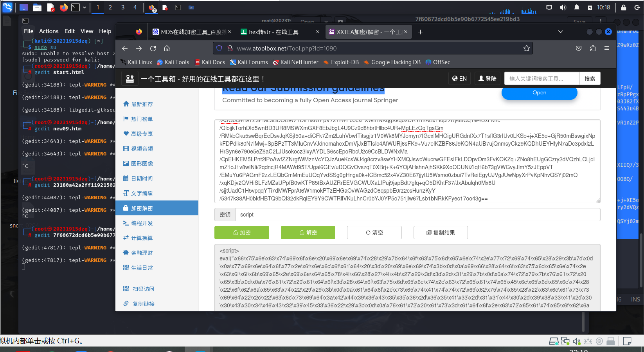Open the terminal Edit menu
The height and width of the screenshot is (352, 644).
point(70,31)
